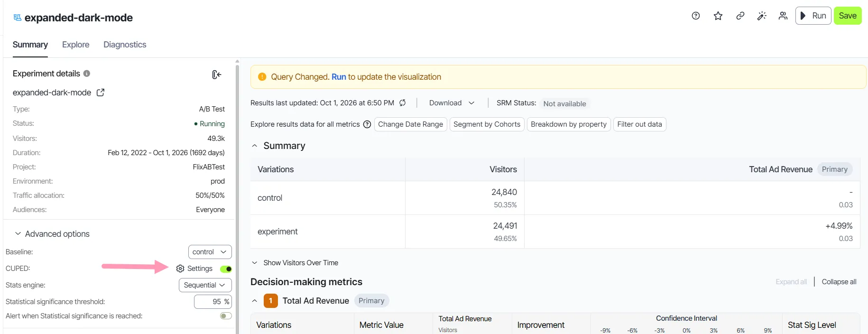Collapse the Summary section
The image size is (868, 334).
[255, 146]
